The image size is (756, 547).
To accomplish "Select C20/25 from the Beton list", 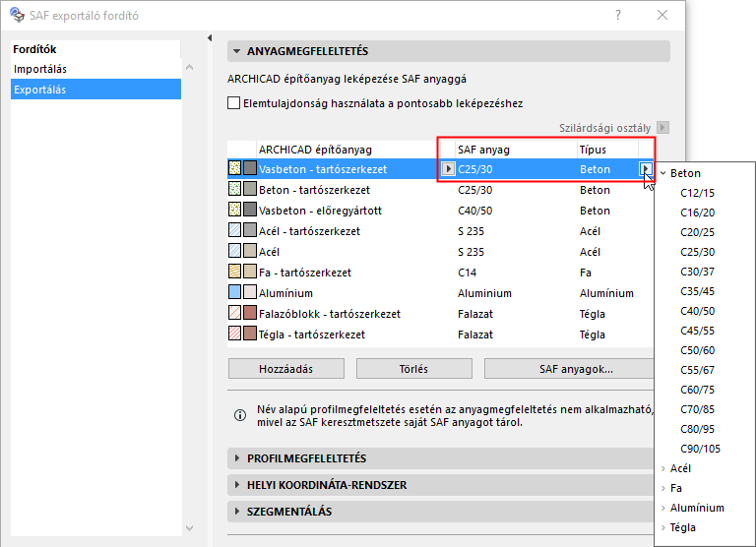I will (697, 232).
